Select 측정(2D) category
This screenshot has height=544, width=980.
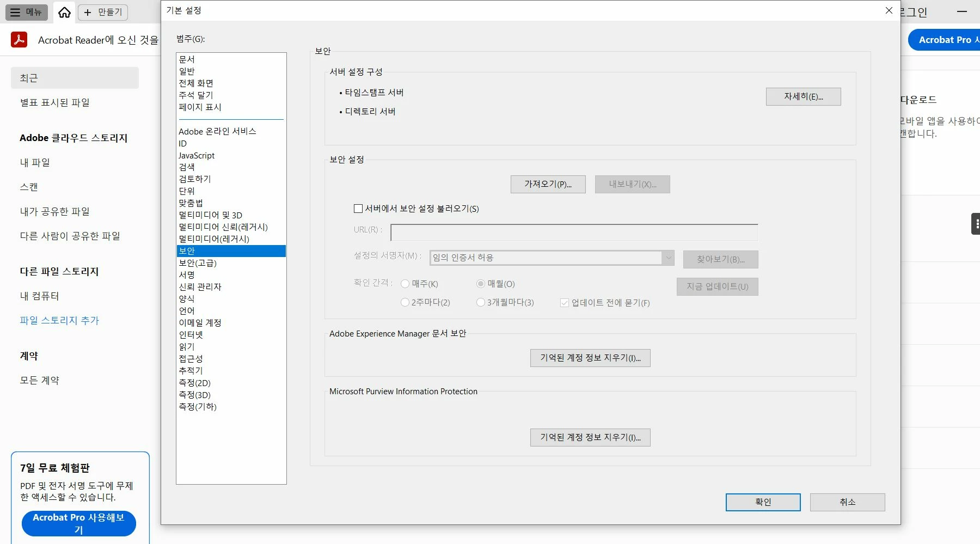231,383
